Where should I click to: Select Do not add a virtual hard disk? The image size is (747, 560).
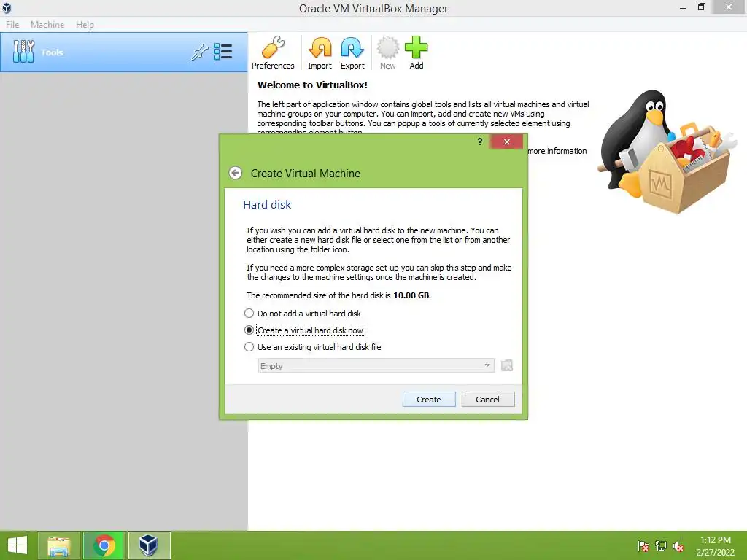click(x=303, y=314)
